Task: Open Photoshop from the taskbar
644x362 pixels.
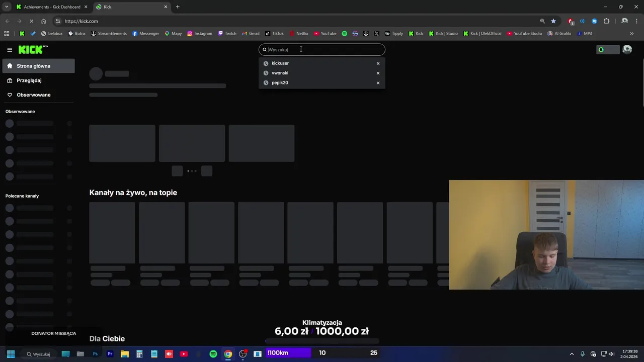Action: point(95,354)
